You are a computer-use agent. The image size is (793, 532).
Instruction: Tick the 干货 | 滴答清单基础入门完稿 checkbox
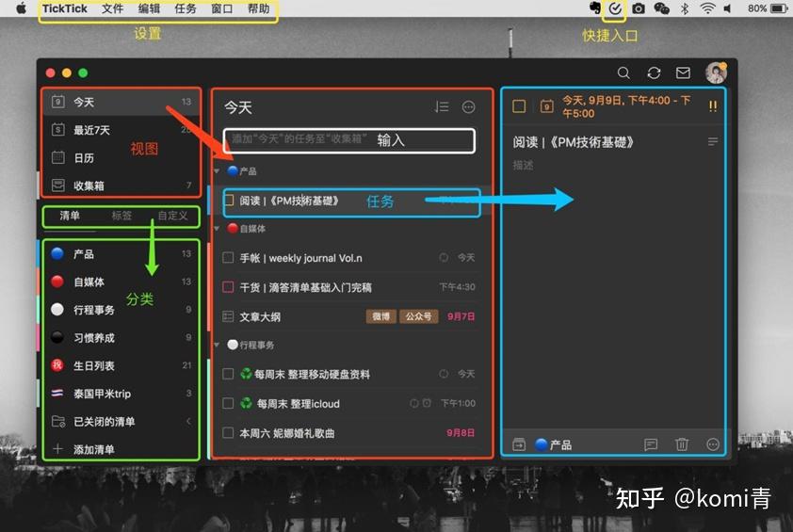pyautogui.click(x=228, y=287)
